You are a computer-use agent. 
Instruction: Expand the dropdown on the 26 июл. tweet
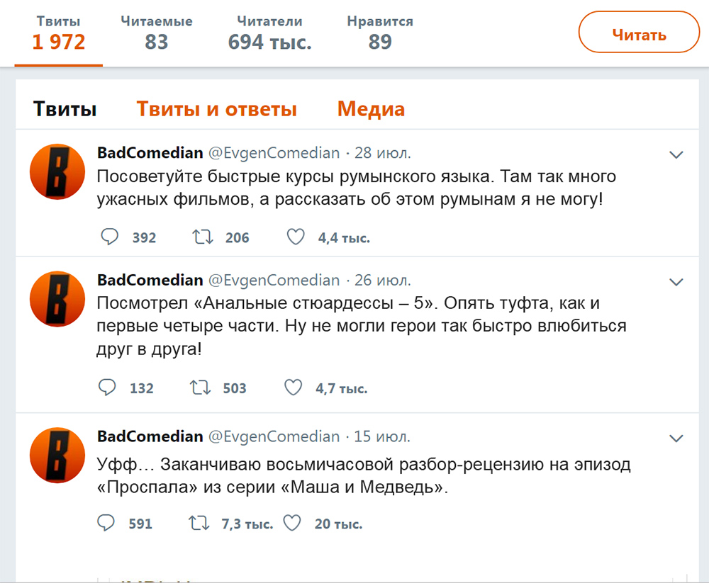pos(675,281)
